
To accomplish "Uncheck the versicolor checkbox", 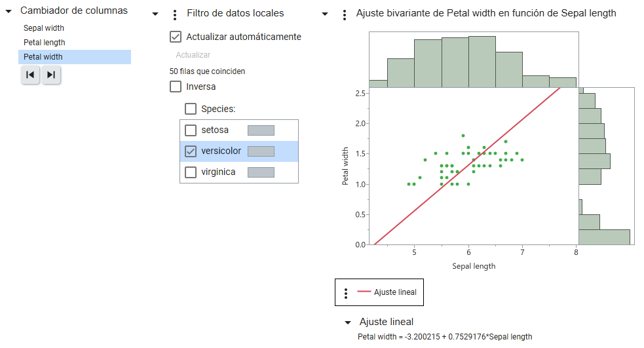I will [191, 151].
